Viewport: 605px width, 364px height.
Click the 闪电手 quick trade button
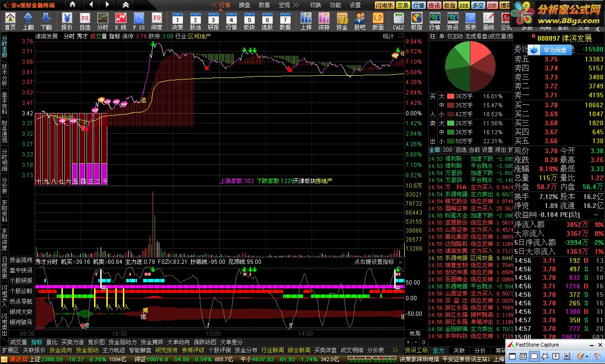click(x=385, y=5)
